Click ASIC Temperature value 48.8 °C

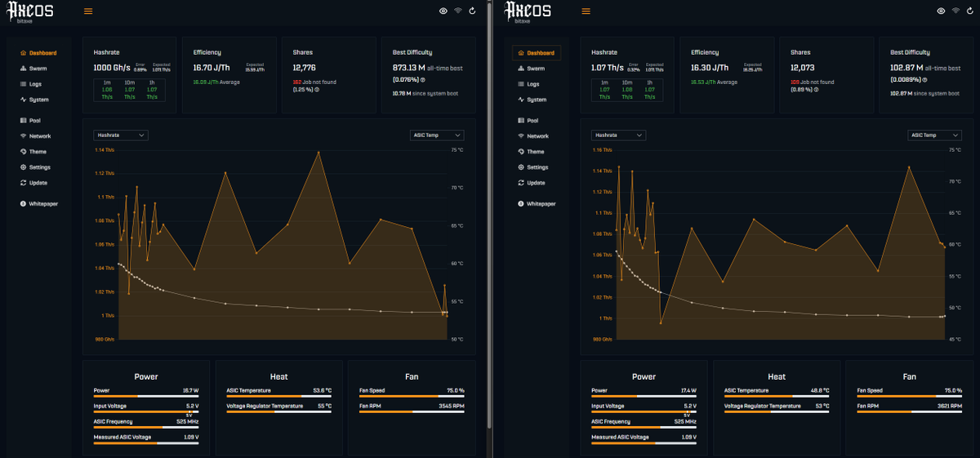pyautogui.click(x=819, y=390)
